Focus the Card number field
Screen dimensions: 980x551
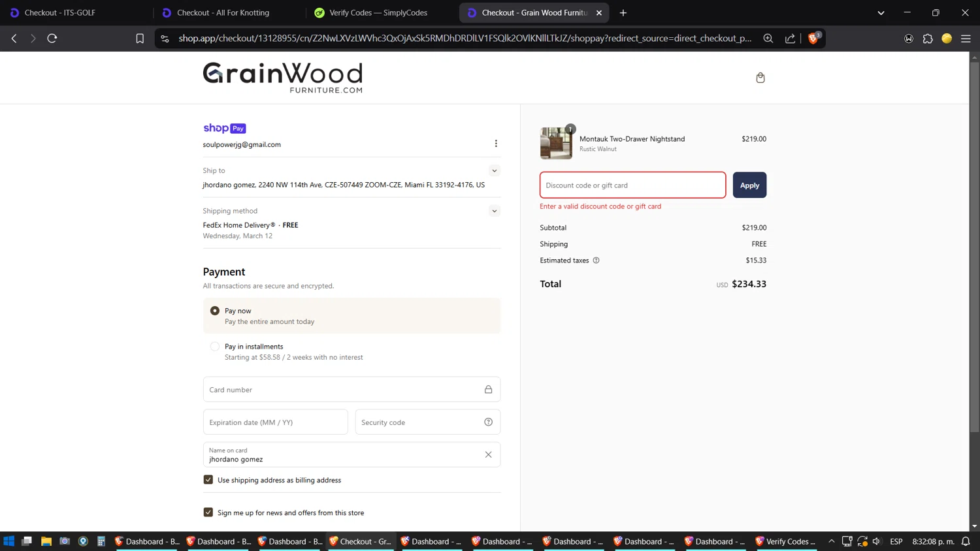(x=351, y=389)
